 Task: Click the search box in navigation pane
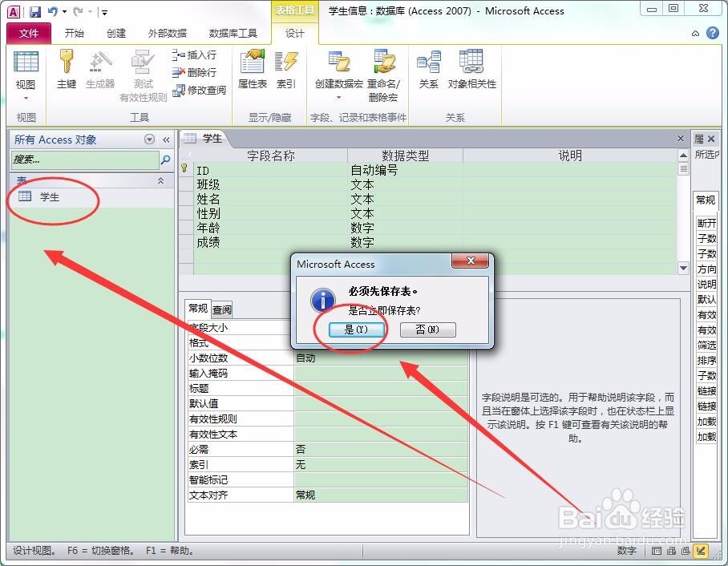85,160
